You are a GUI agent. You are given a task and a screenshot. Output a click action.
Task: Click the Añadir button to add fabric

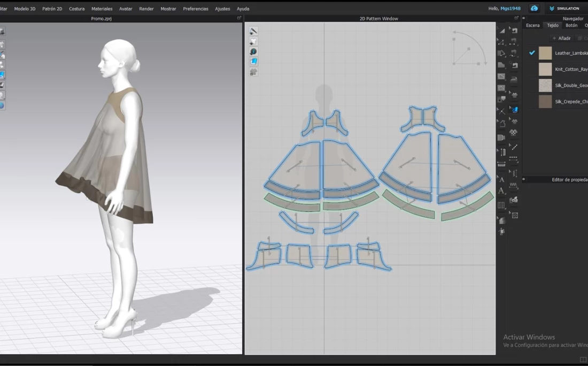pos(561,39)
